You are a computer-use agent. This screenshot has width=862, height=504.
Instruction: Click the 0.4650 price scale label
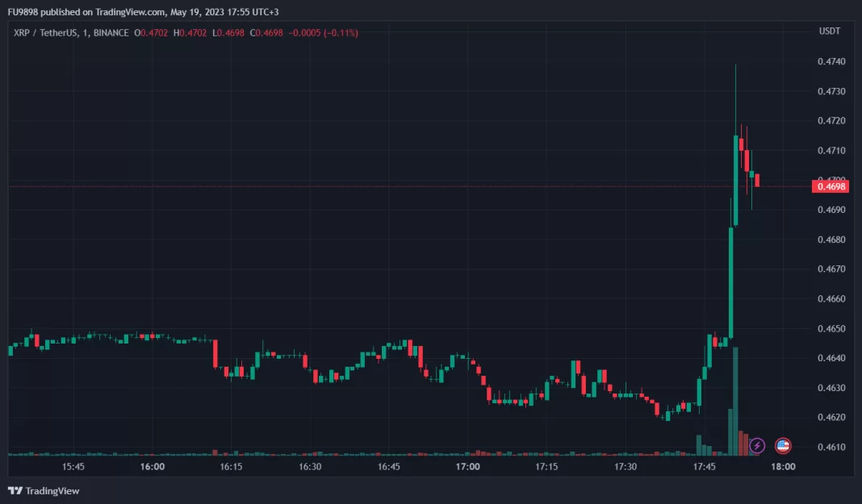(x=831, y=329)
